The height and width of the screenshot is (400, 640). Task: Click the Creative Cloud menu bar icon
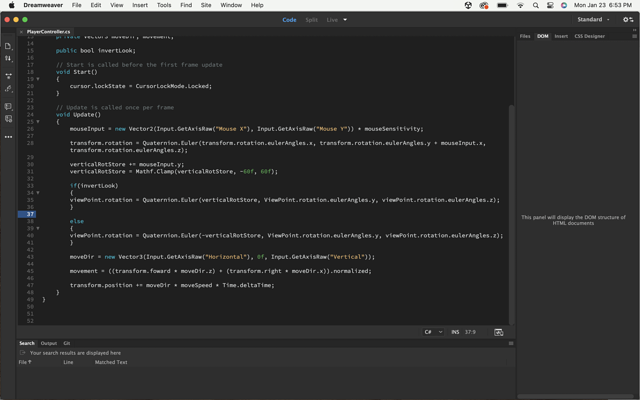click(484, 5)
